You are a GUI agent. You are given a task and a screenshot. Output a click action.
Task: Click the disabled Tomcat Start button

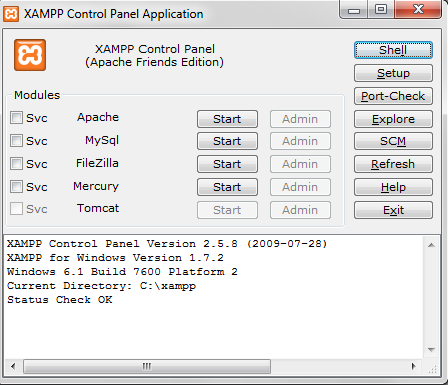227,210
